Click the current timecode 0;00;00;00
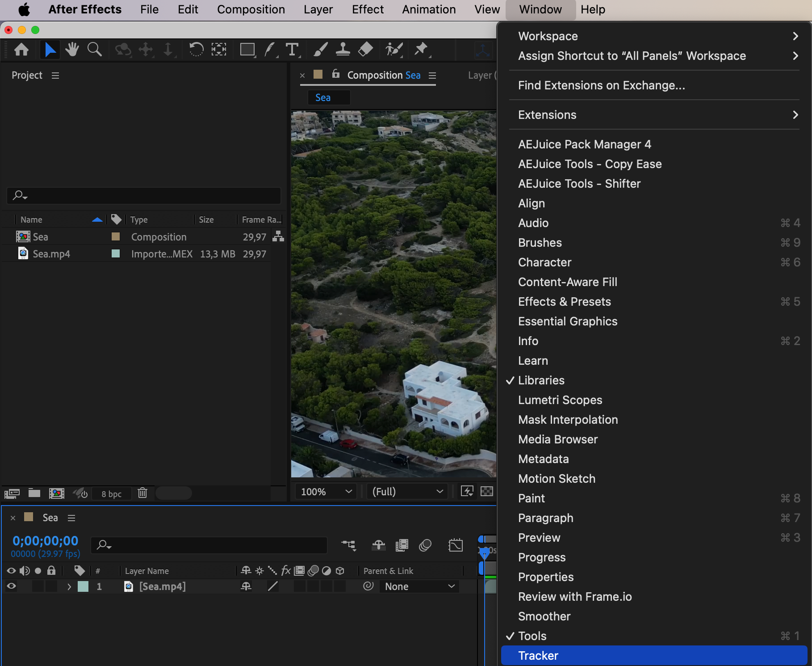 45,541
